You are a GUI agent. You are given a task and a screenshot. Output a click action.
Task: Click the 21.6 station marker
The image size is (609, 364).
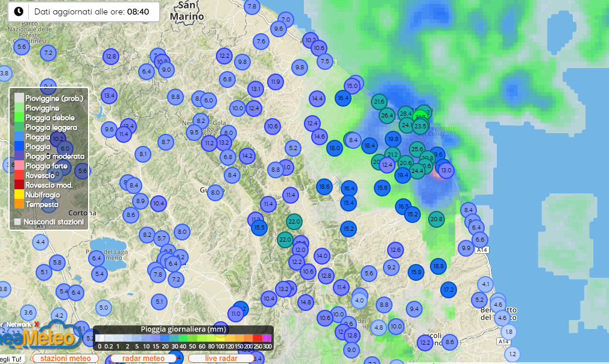point(379,101)
